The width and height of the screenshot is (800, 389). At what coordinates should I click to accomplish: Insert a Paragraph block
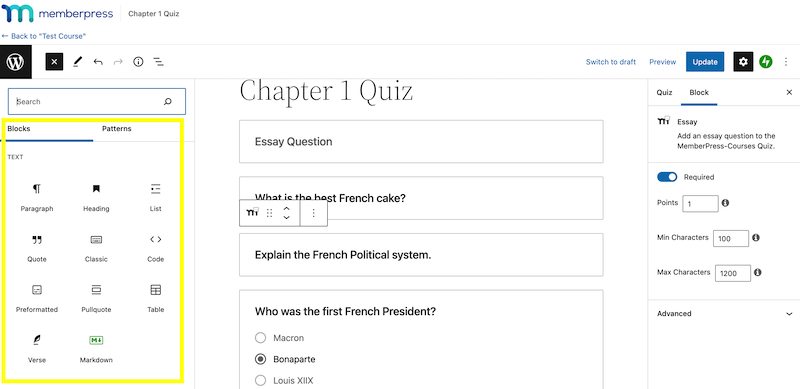click(37, 198)
